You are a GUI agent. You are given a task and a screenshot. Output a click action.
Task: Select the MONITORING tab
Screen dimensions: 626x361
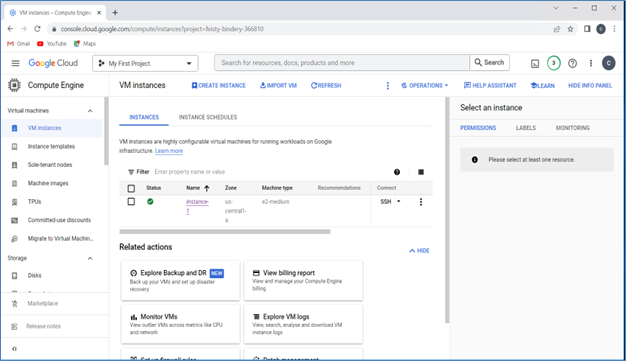[573, 128]
